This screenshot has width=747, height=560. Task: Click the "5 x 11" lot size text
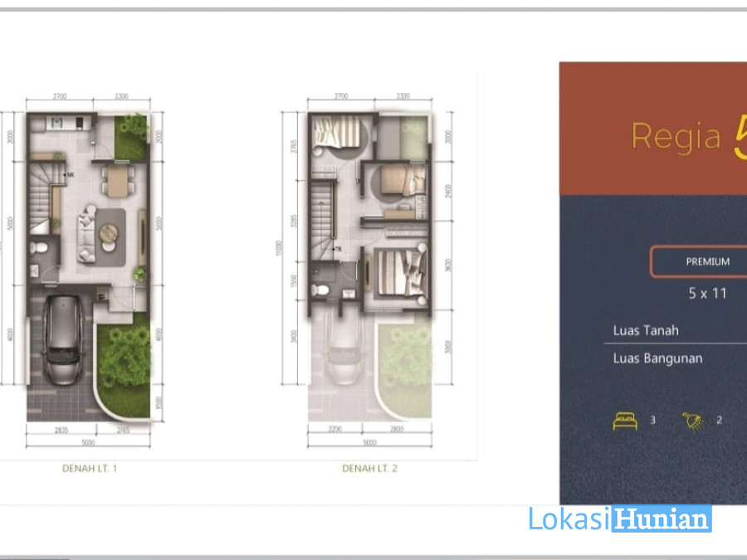pos(707,294)
